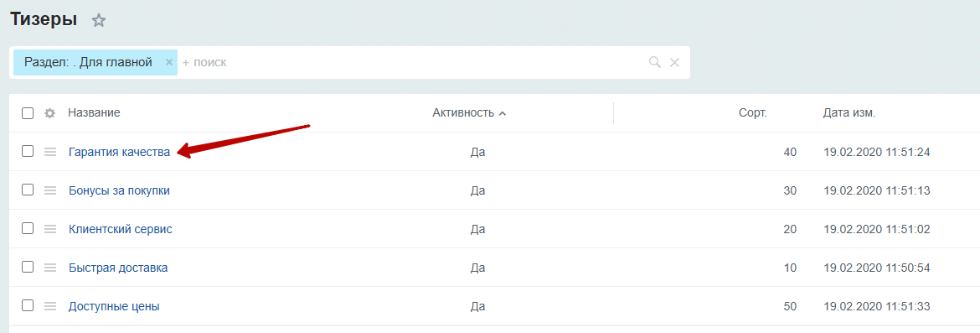Check the Гарантия качества row checkbox
This screenshot has width=980, height=333.
click(28, 151)
